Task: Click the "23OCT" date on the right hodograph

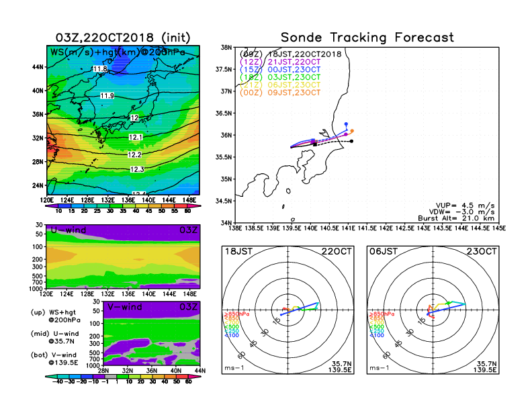Action: (482, 251)
